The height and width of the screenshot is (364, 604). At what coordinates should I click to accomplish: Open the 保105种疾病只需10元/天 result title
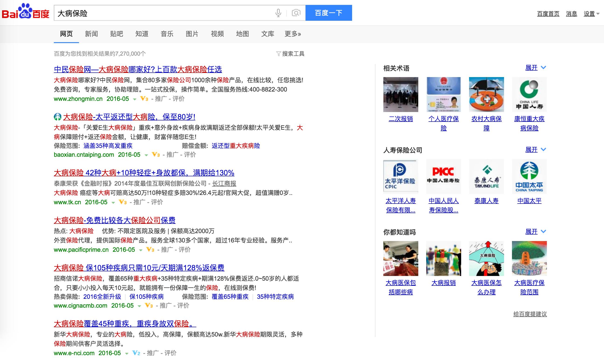tap(139, 268)
